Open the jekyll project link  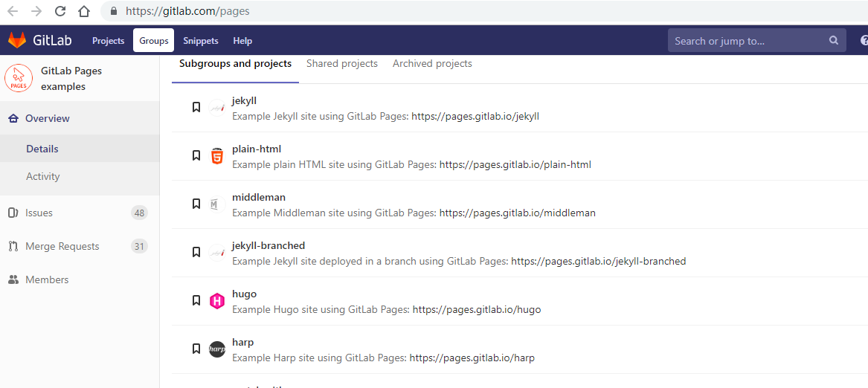pyautogui.click(x=244, y=101)
